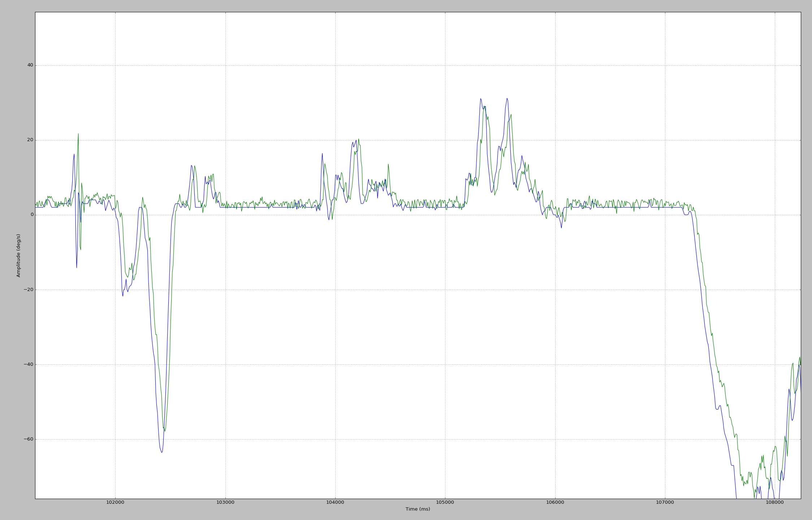Click the second blue twin peak near 105500
The image size is (812, 520).
(x=507, y=98)
